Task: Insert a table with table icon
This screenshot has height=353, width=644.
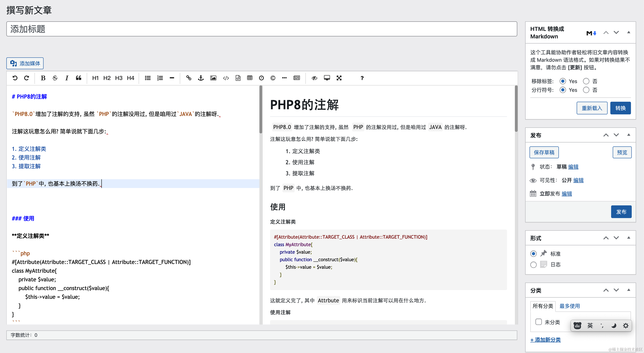Action: coord(250,78)
